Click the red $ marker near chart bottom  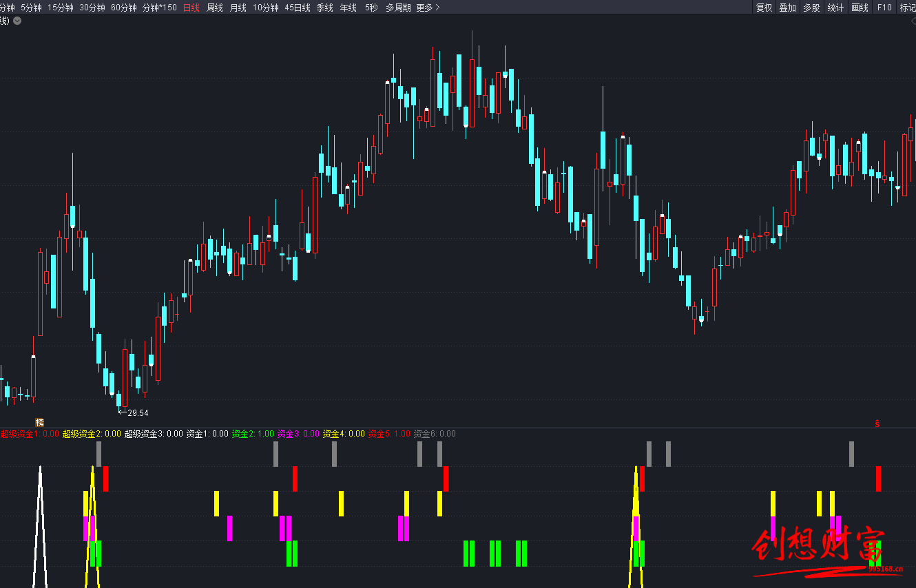coord(877,423)
